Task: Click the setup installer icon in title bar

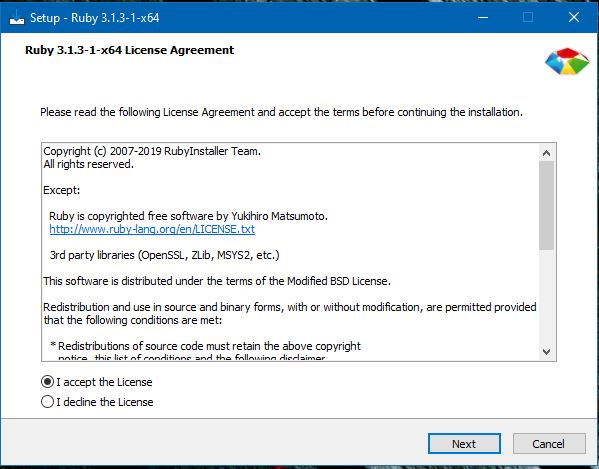Action: (16, 18)
